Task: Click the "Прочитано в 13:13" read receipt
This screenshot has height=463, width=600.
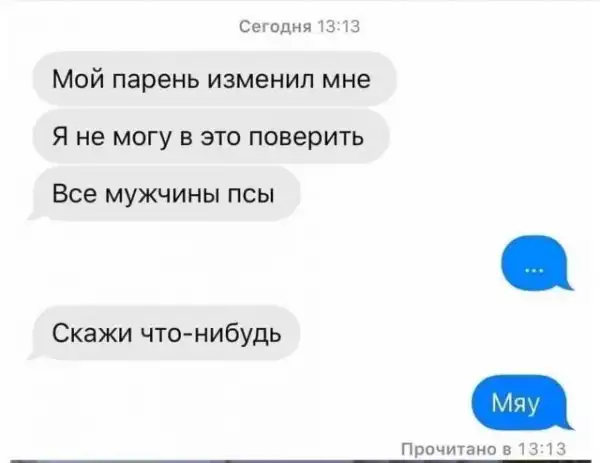Action: click(x=483, y=449)
